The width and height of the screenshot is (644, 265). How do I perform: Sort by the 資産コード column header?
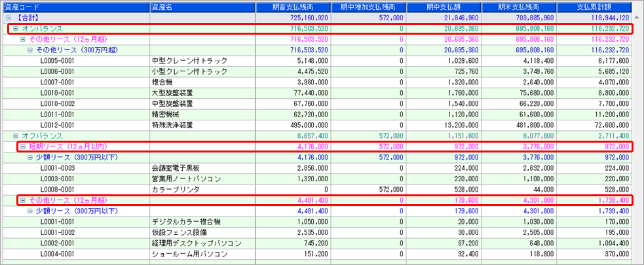point(75,7)
